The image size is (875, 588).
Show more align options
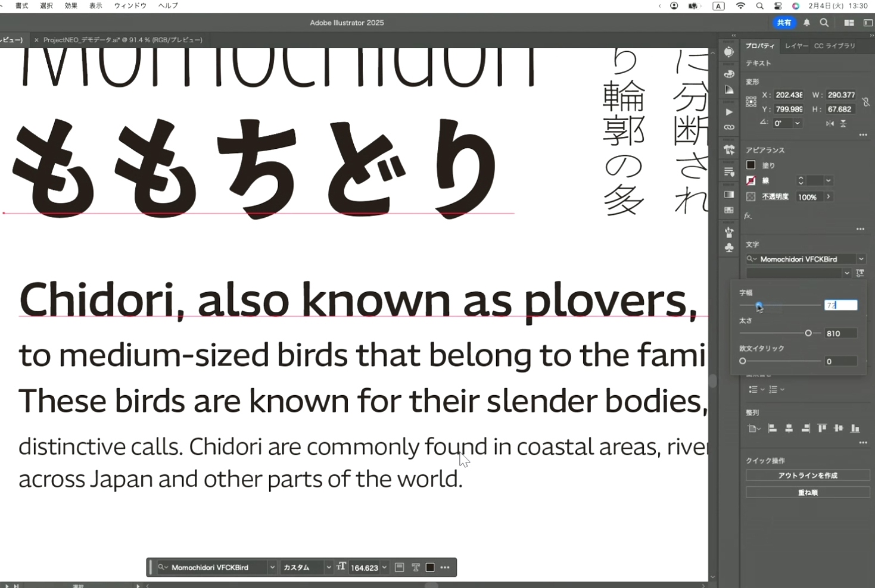pyautogui.click(x=862, y=443)
